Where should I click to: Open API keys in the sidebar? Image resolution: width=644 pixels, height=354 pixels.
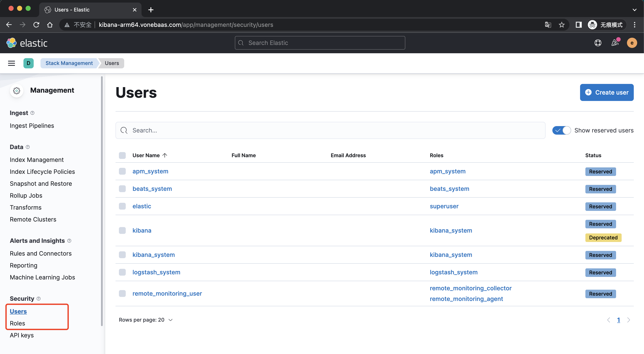pos(22,335)
